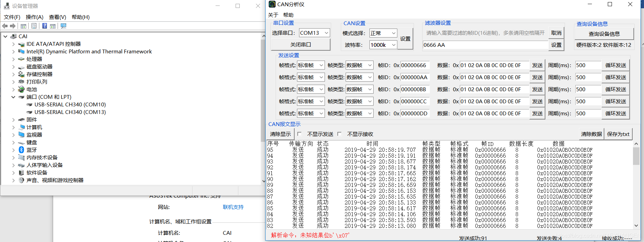Tick the 不显示接收 checkbox

pyautogui.click(x=339, y=134)
